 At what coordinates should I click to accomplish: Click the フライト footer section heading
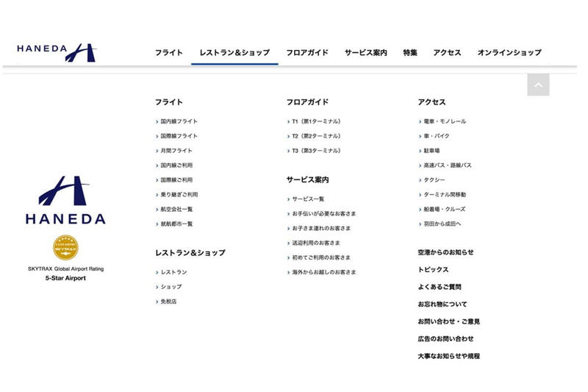coord(169,102)
